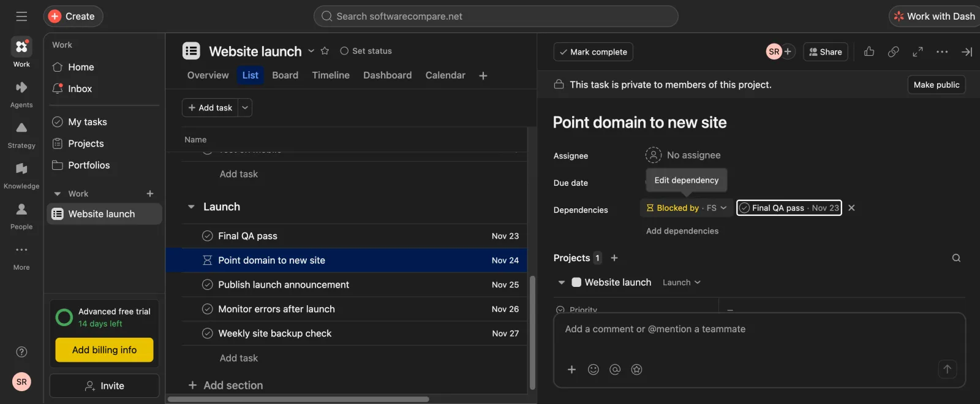The width and height of the screenshot is (980, 404).
Task: Open Inbox in sidebar
Action: coord(80,89)
